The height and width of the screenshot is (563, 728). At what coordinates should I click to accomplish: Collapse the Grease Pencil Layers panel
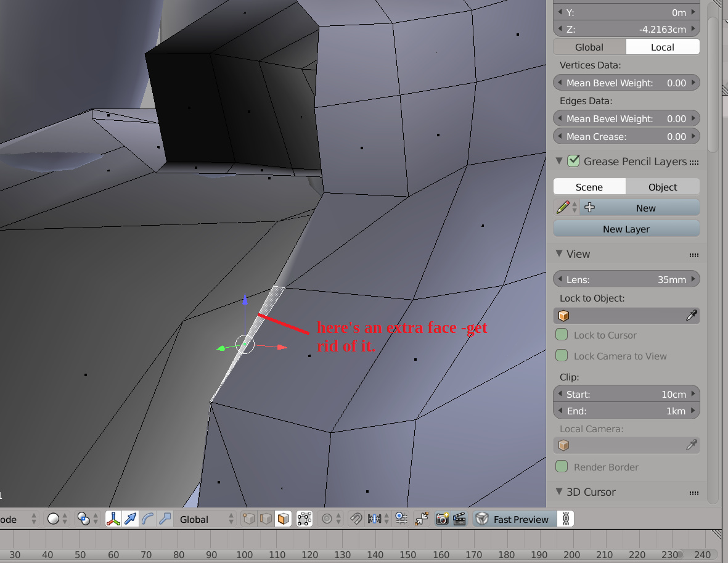[x=560, y=161]
